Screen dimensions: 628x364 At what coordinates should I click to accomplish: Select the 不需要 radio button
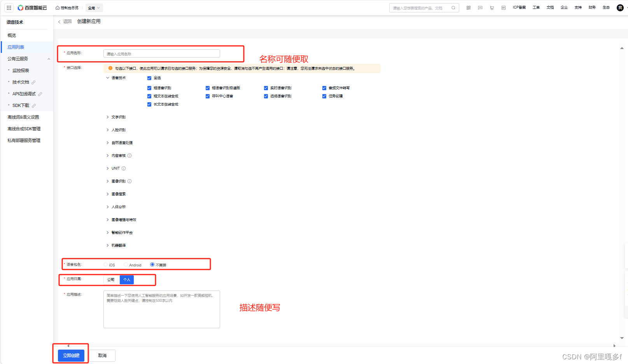coord(152,264)
